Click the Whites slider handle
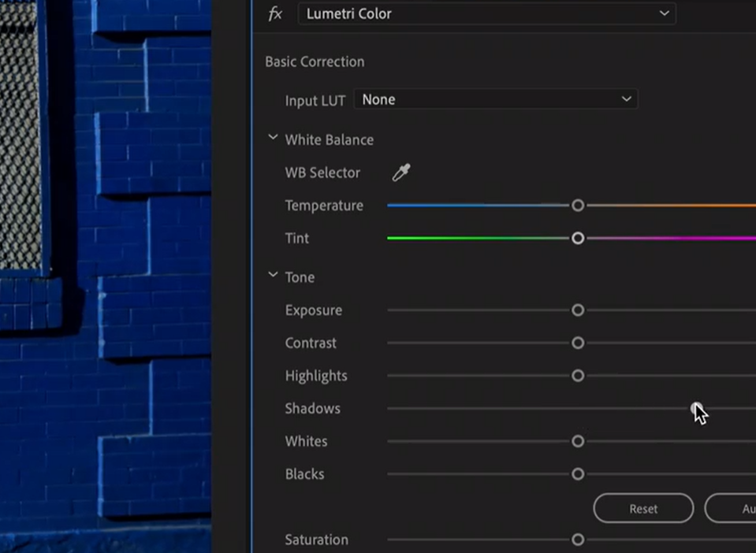 point(578,441)
